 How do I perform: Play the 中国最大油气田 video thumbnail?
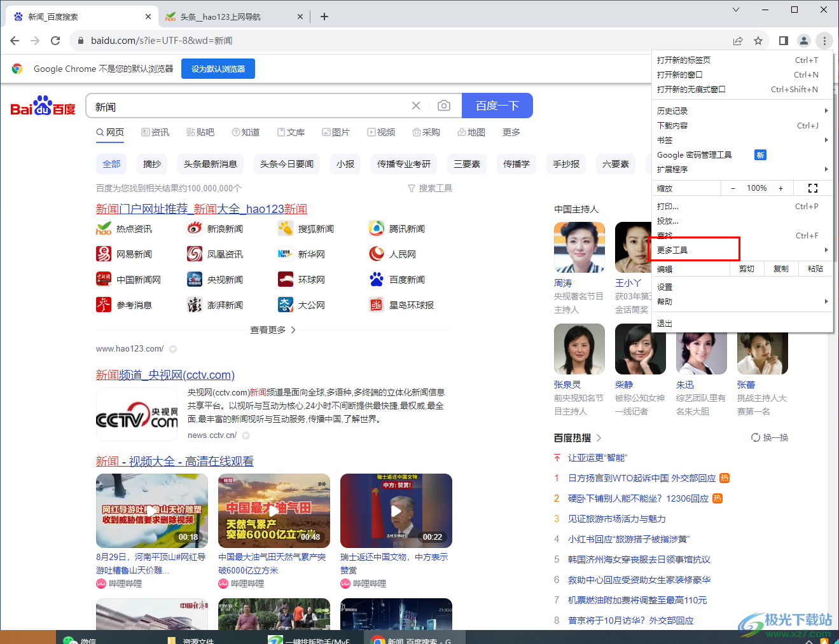[x=274, y=510]
